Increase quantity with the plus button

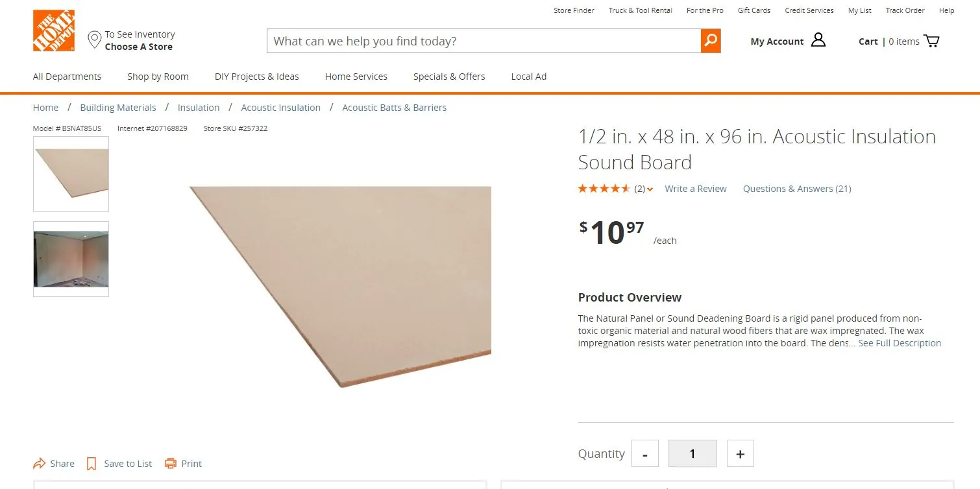point(740,454)
